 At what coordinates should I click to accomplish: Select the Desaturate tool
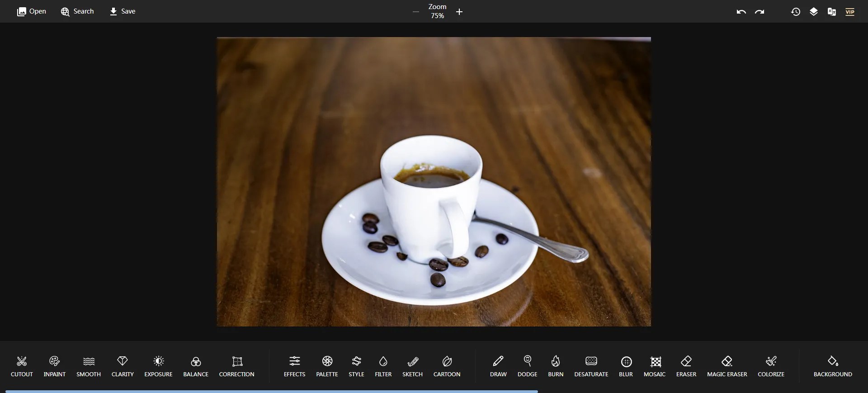(591, 366)
